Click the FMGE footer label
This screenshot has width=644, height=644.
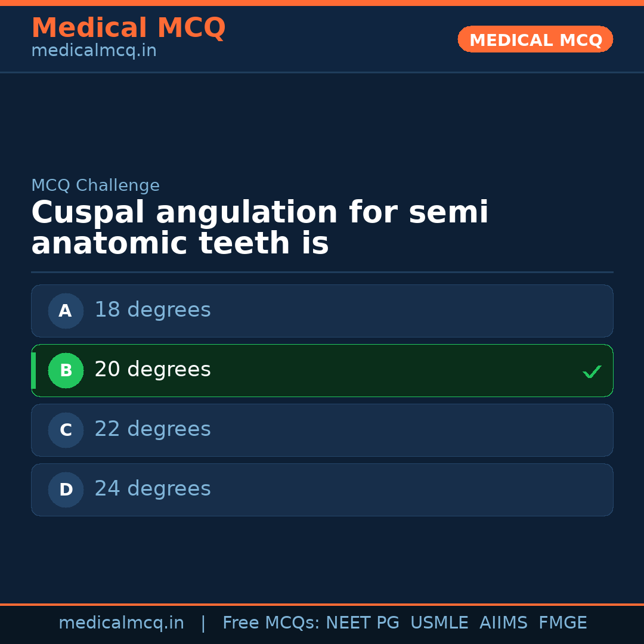pyautogui.click(x=562, y=623)
